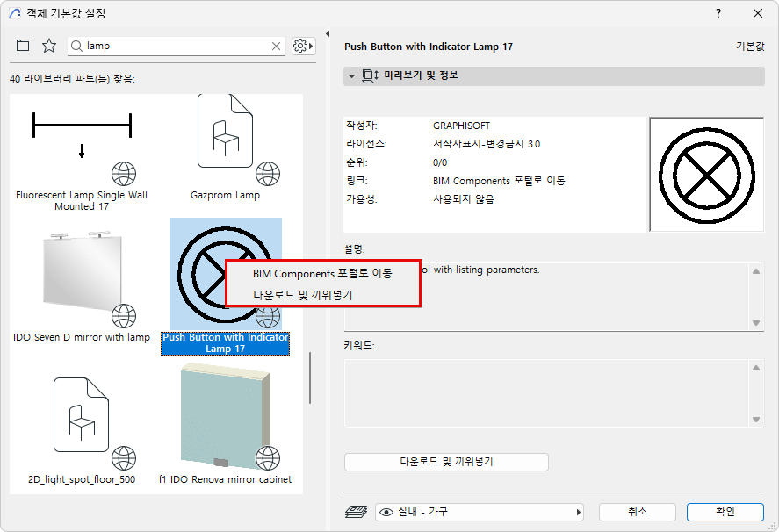
Task: Toggle the eye icon for 실내 - 가구 layer
Action: pos(386,512)
